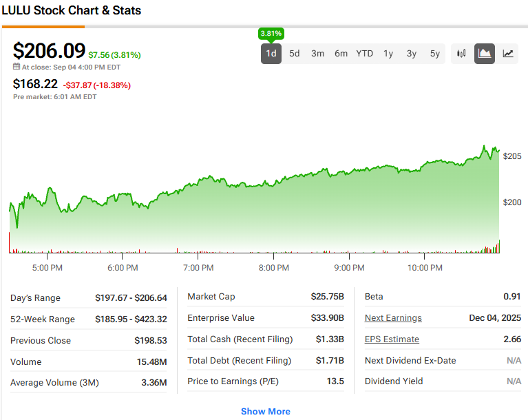Switch chart to candlestick view icon
The height and width of the screenshot is (420, 528).
(x=461, y=54)
